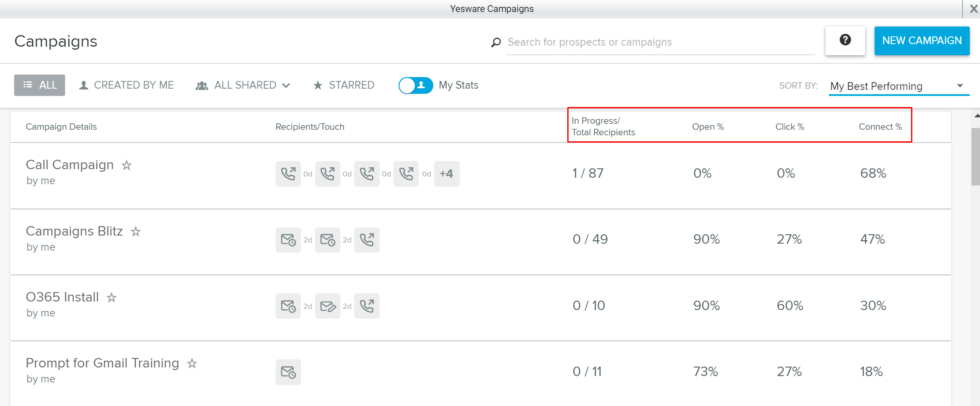Toggle the My Stats switch
This screenshot has height=406, width=980.
(x=415, y=85)
